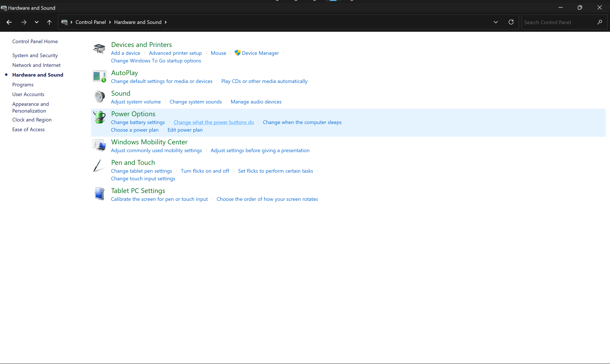Open Clock and Region in sidebar

point(32,120)
